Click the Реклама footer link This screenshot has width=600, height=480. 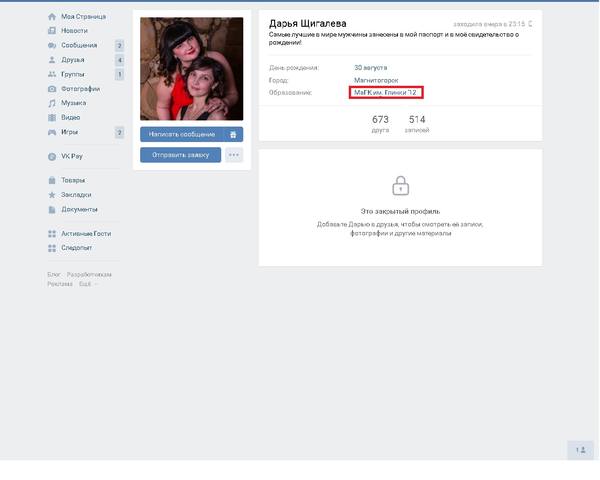[x=60, y=284]
